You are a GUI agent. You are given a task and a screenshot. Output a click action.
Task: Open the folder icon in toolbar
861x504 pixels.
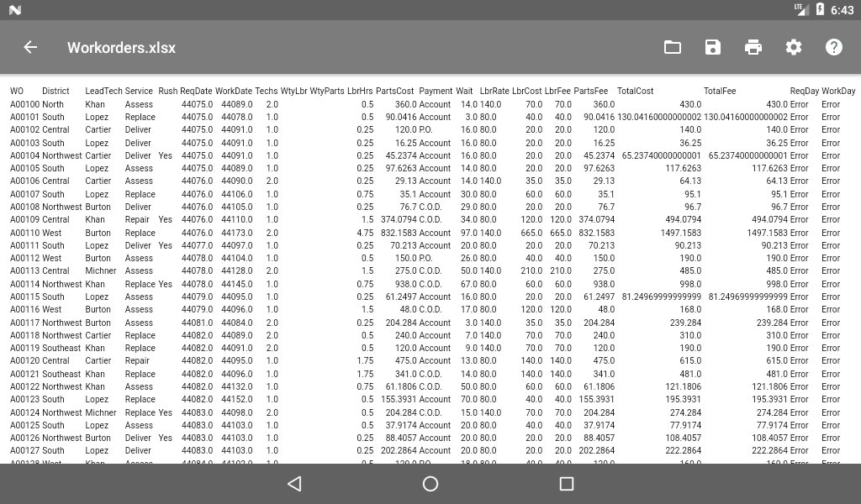tap(672, 47)
